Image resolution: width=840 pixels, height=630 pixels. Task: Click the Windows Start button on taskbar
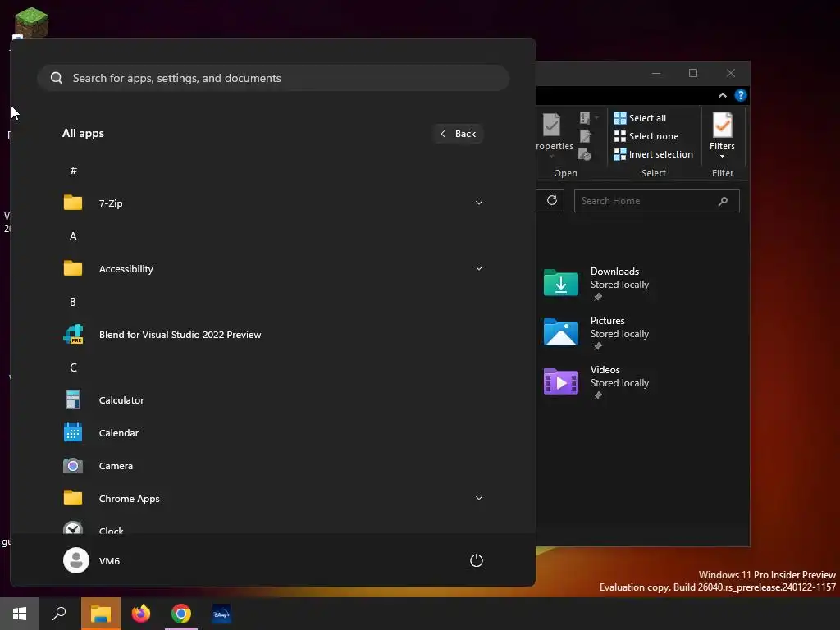[x=20, y=614]
